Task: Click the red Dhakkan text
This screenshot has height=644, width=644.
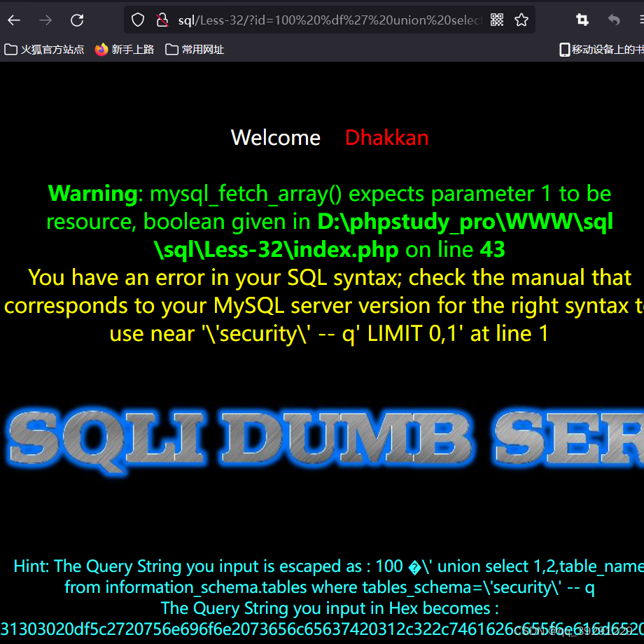Action: pos(386,138)
